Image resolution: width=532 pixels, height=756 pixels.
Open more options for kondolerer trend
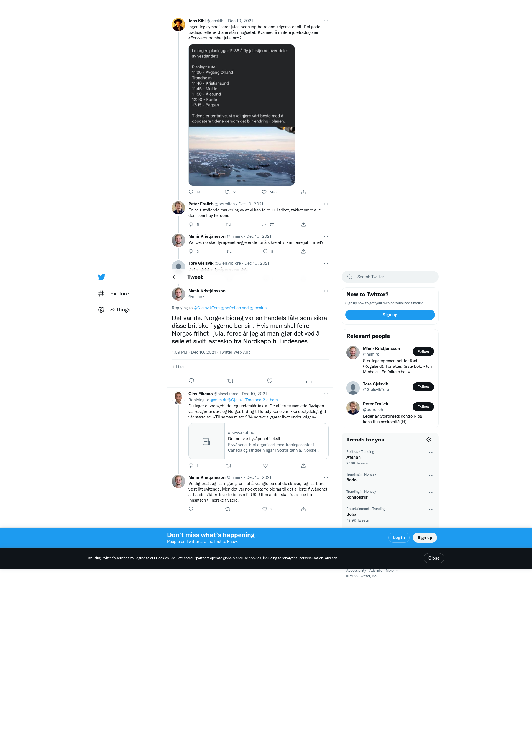[431, 492]
